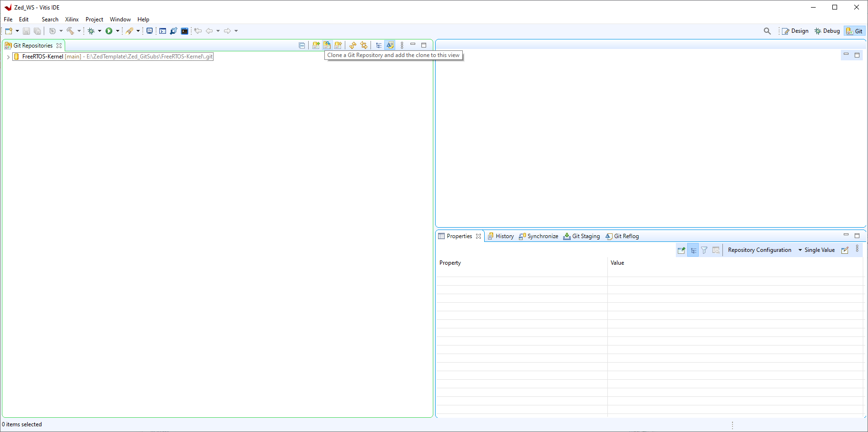The width and height of the screenshot is (868, 432).
Task: Click the blue monitor icon in toolbar
Action: pyautogui.click(x=149, y=31)
